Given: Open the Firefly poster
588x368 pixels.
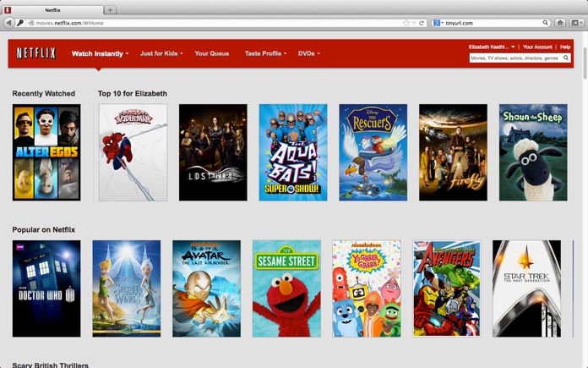Looking at the screenshot, I should tap(454, 152).
